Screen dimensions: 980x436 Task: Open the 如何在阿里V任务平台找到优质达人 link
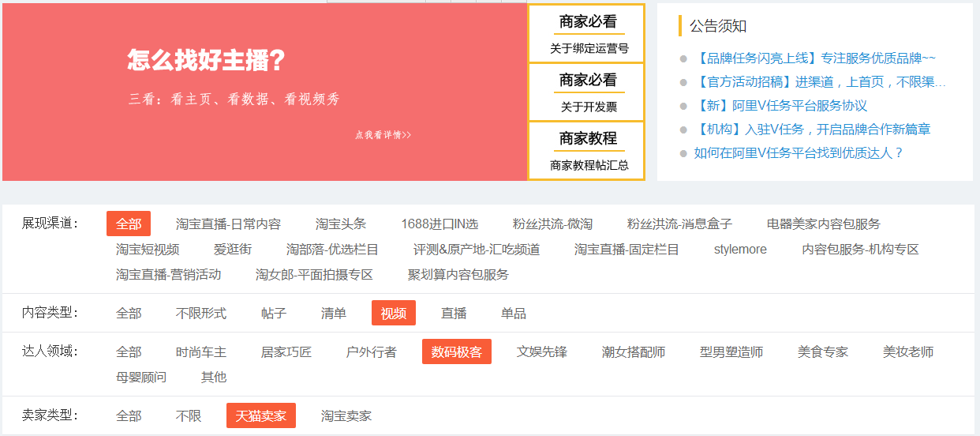(799, 153)
